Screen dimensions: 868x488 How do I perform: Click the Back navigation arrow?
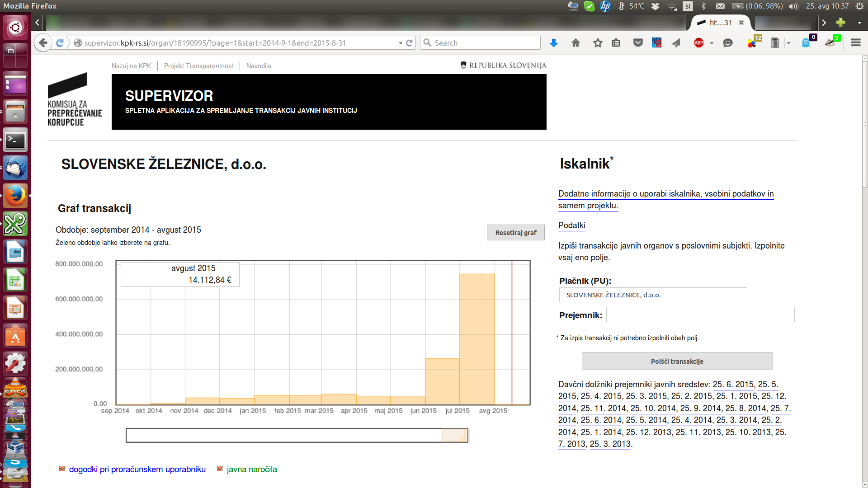[x=43, y=43]
